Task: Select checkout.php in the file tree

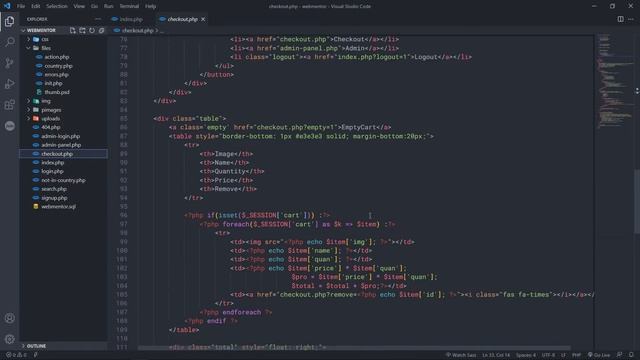Action: point(57,154)
